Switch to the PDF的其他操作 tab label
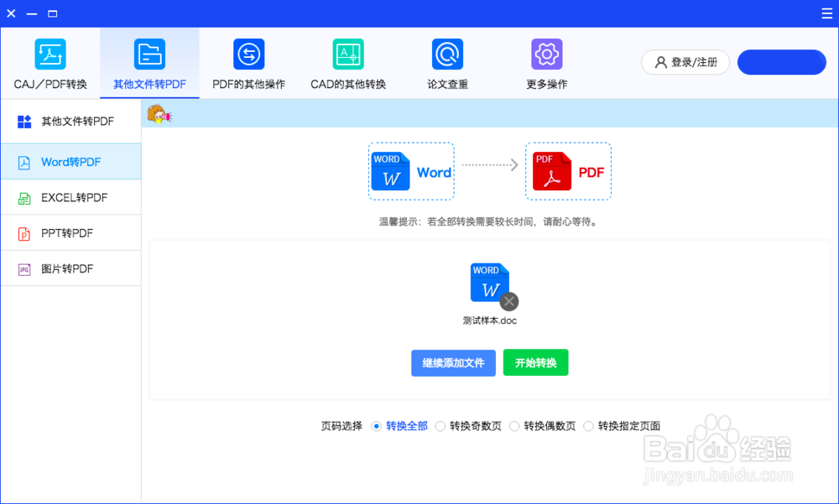Image resolution: width=839 pixels, height=504 pixels. click(249, 85)
